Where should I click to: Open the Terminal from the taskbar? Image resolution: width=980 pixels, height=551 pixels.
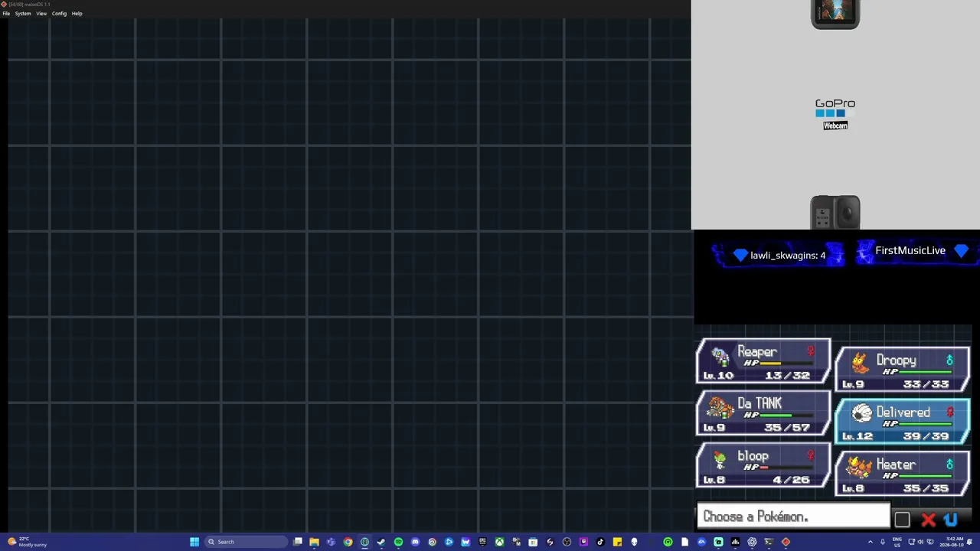click(769, 542)
